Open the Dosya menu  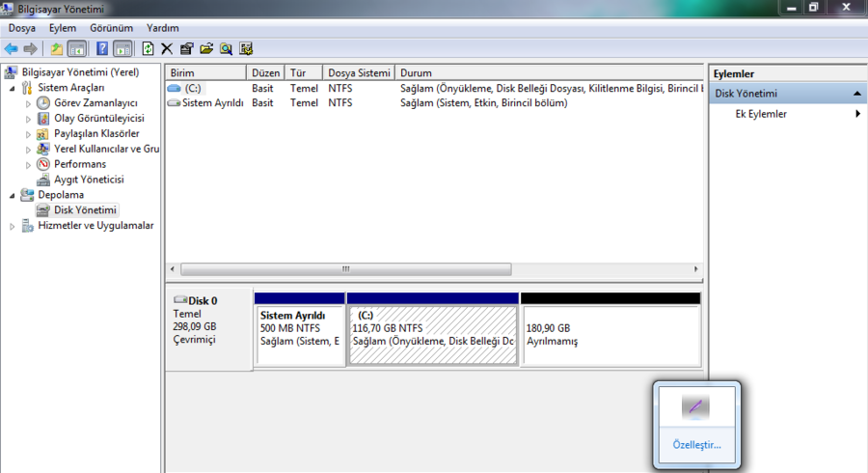tap(21, 28)
